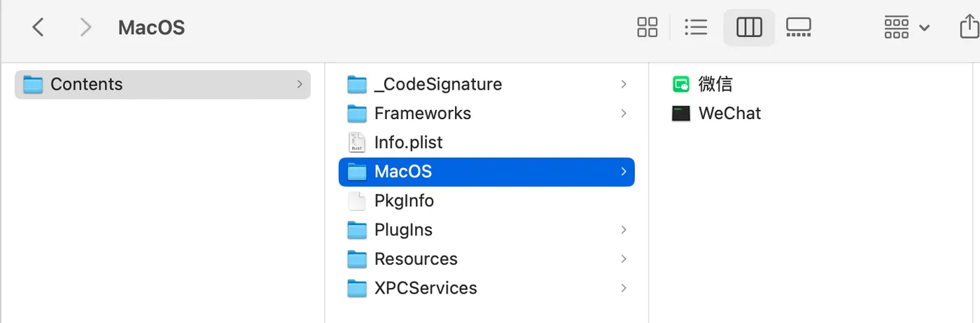Switch to icon view
This screenshot has width=980, height=323.
click(x=647, y=27)
